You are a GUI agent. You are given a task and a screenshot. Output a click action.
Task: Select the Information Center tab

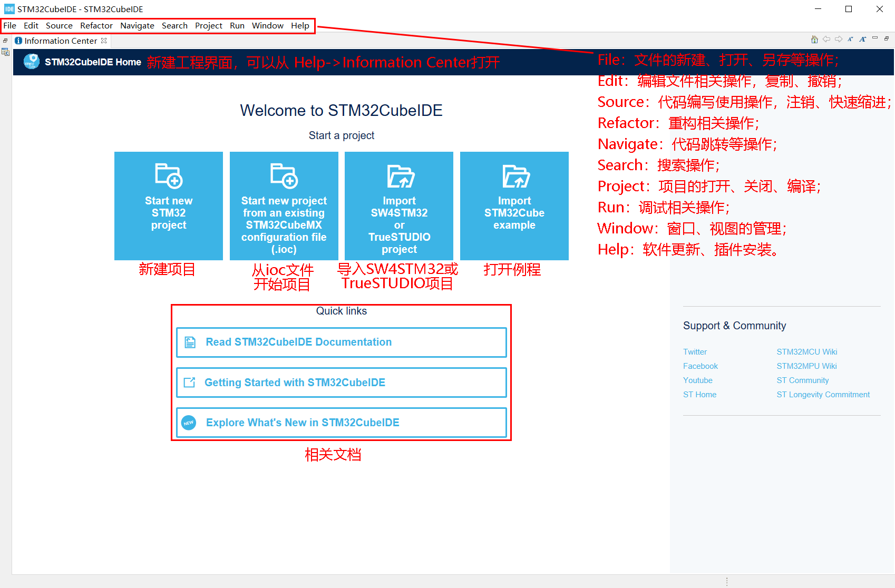point(61,41)
